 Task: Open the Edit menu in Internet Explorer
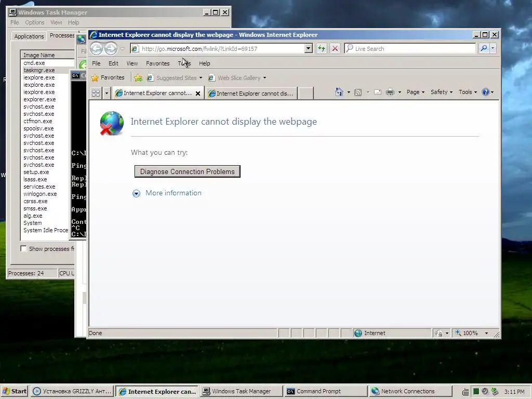(x=113, y=63)
